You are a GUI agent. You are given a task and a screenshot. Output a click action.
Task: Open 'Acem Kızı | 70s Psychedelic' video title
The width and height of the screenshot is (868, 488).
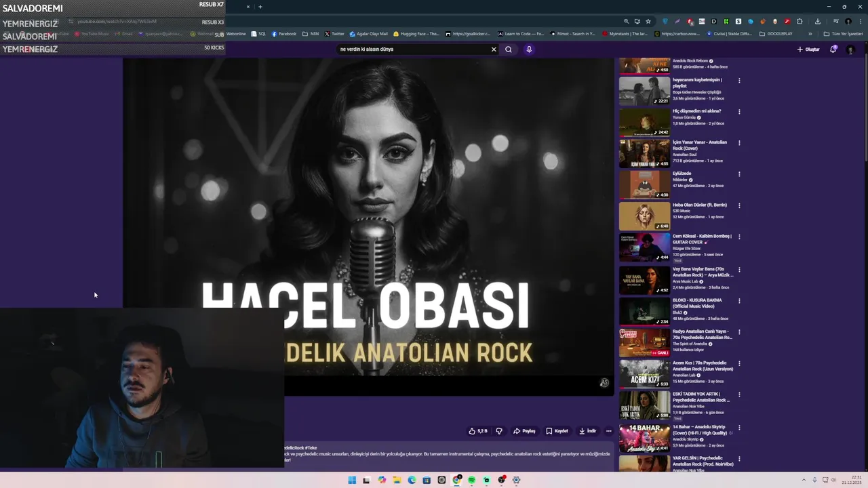(x=703, y=366)
